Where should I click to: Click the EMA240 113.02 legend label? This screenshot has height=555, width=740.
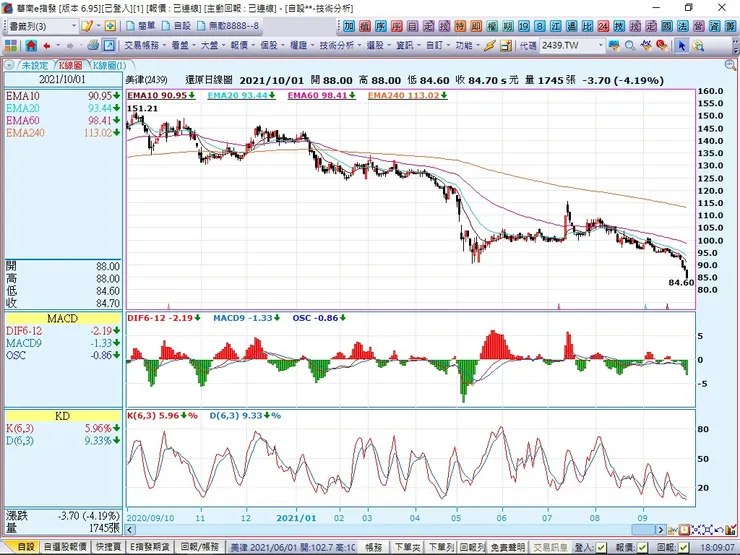[x=407, y=95]
